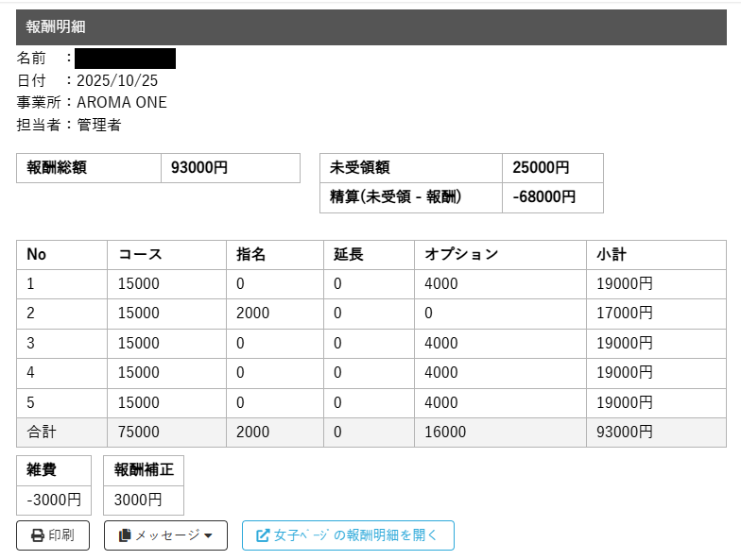Click the printer icon on 印刷 button
The image size is (741, 560).
pos(38,535)
